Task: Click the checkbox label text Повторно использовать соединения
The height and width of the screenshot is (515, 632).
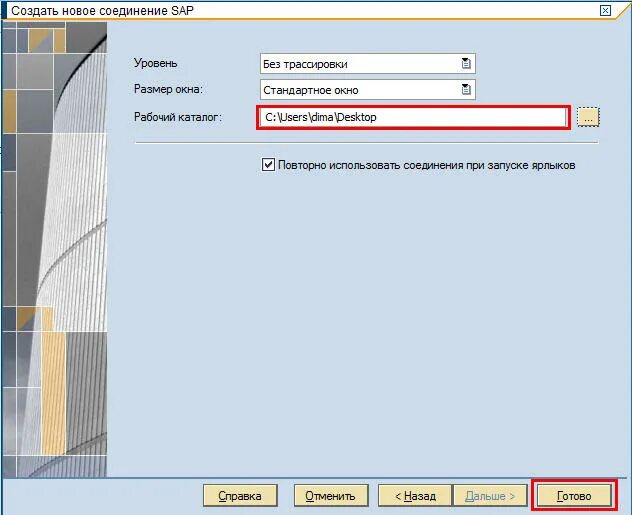Action: click(x=426, y=165)
